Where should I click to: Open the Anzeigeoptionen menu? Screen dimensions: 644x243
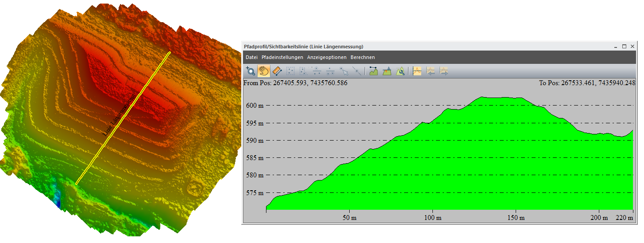327,57
